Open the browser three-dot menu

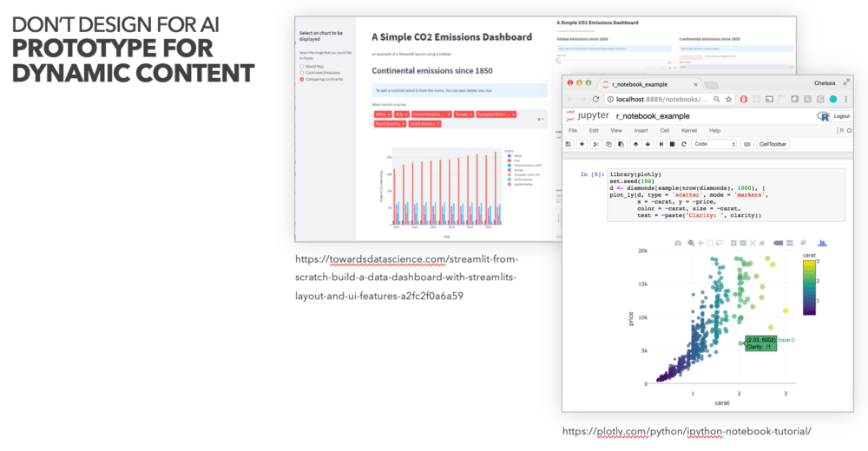tap(845, 99)
